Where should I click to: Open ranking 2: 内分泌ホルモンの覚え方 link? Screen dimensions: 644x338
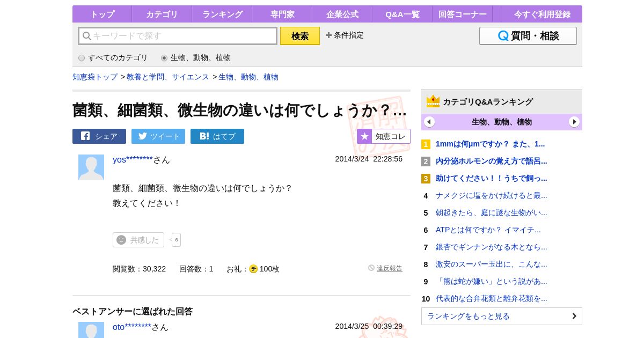pos(492,161)
